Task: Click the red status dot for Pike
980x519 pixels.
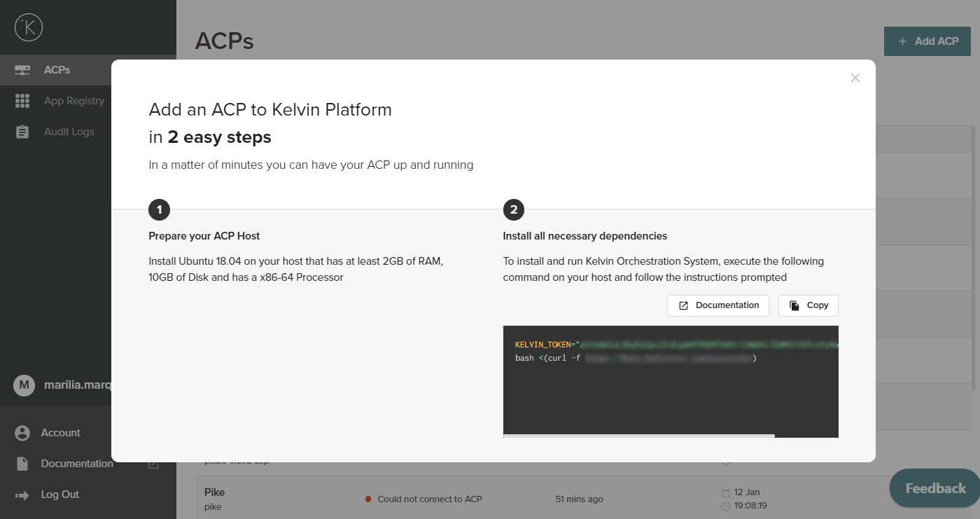Action: [368, 499]
